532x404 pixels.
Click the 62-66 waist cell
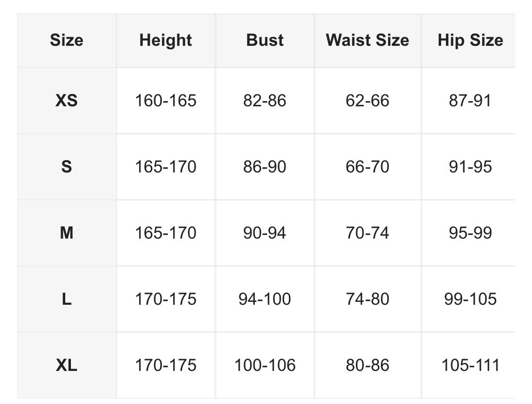click(x=367, y=101)
